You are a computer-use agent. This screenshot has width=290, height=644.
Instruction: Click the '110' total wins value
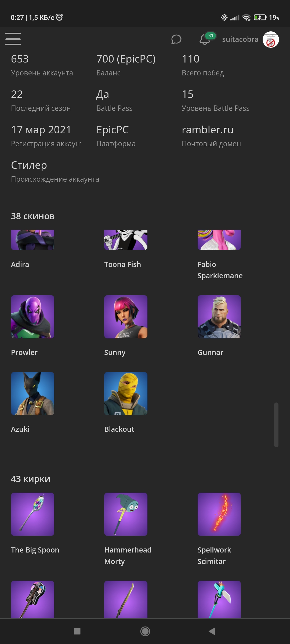click(x=191, y=59)
